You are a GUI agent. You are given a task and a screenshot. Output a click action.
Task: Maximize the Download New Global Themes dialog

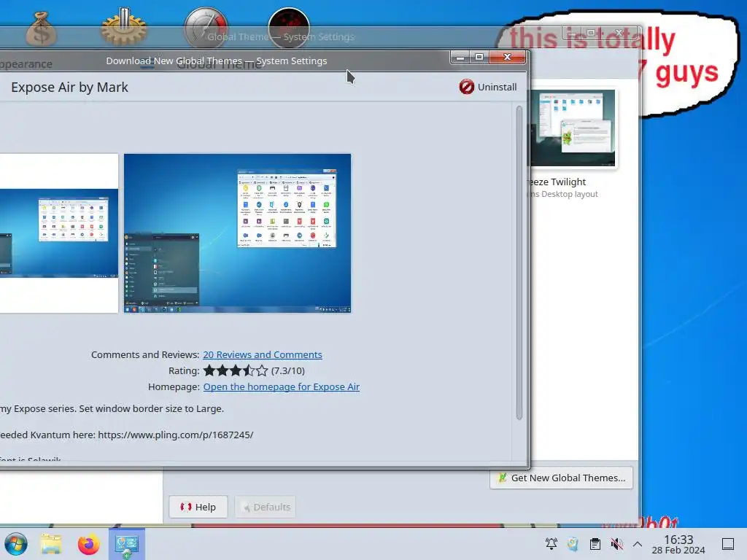[479, 57]
